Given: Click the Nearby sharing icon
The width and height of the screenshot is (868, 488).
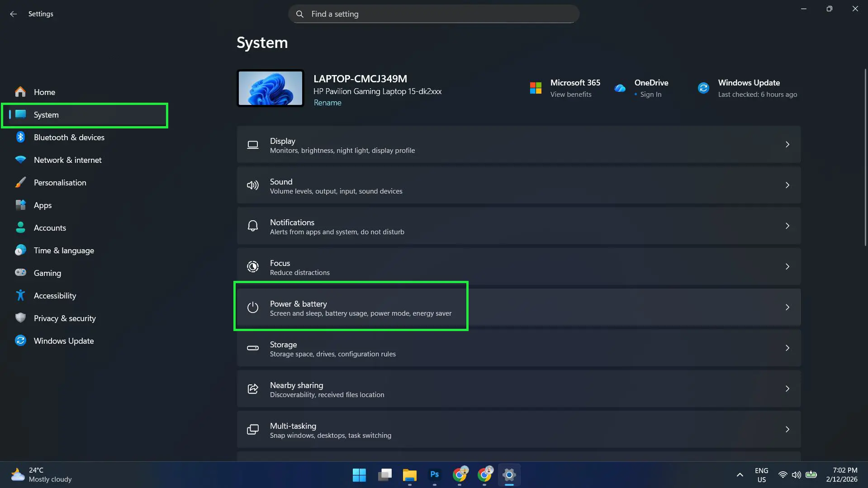Looking at the screenshot, I should pyautogui.click(x=252, y=389).
